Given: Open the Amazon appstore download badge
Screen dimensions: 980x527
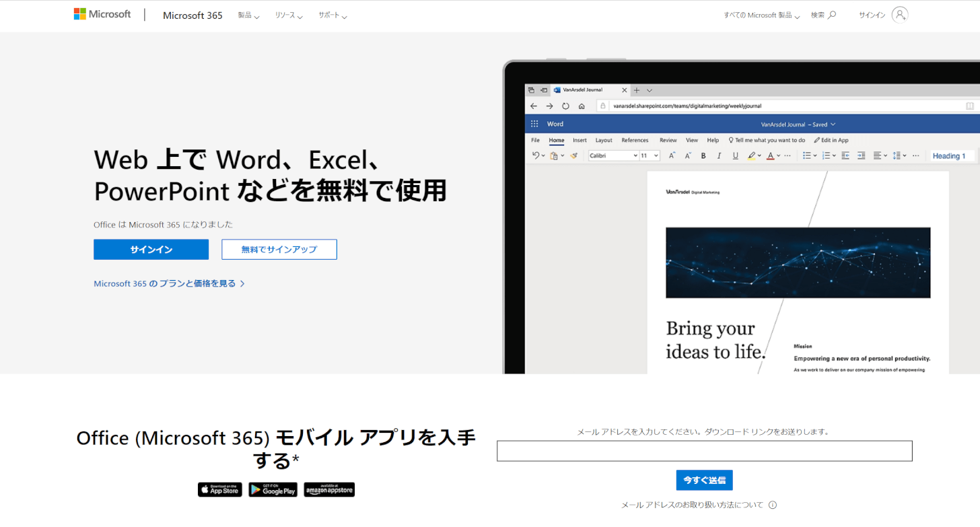Looking at the screenshot, I should coord(329,489).
